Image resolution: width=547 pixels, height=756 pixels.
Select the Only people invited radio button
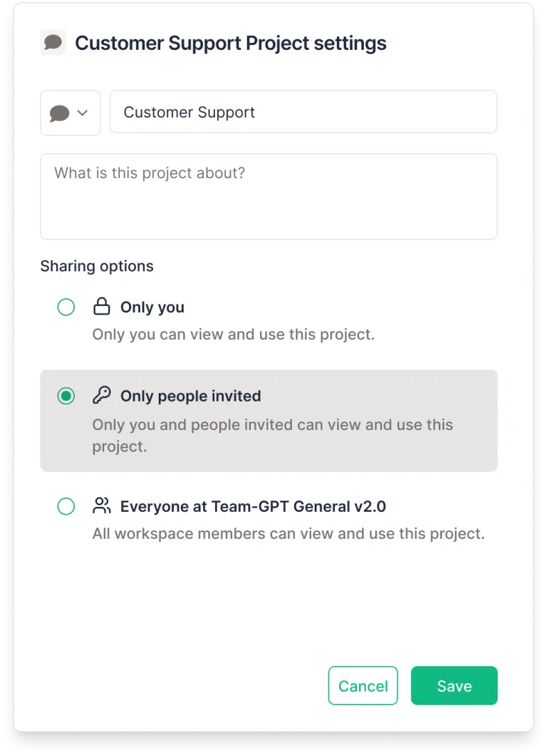[x=66, y=397]
